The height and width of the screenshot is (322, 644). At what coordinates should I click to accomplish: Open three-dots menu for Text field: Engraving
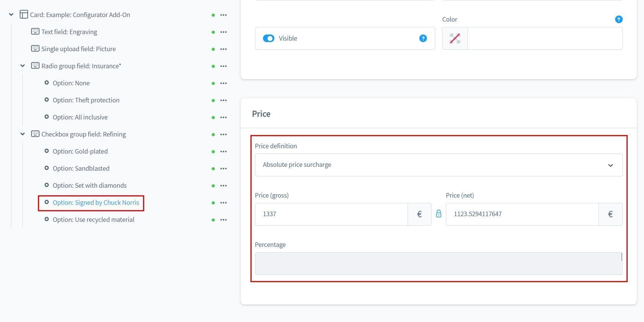(224, 32)
